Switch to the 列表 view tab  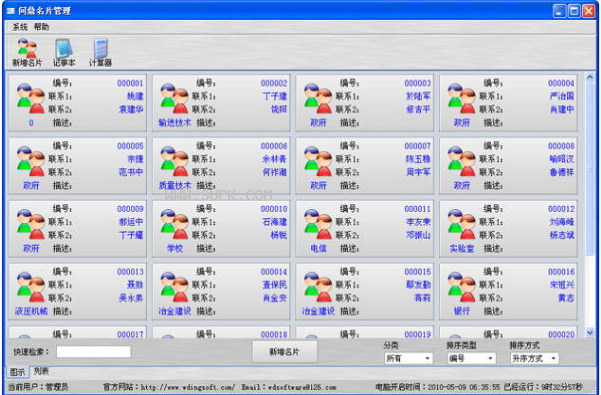point(41,371)
